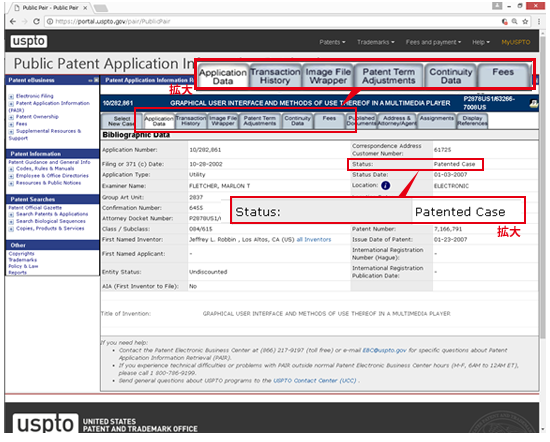Click the MyUSPTO link
Viewport: 550px width, 442px height.
[x=515, y=42]
